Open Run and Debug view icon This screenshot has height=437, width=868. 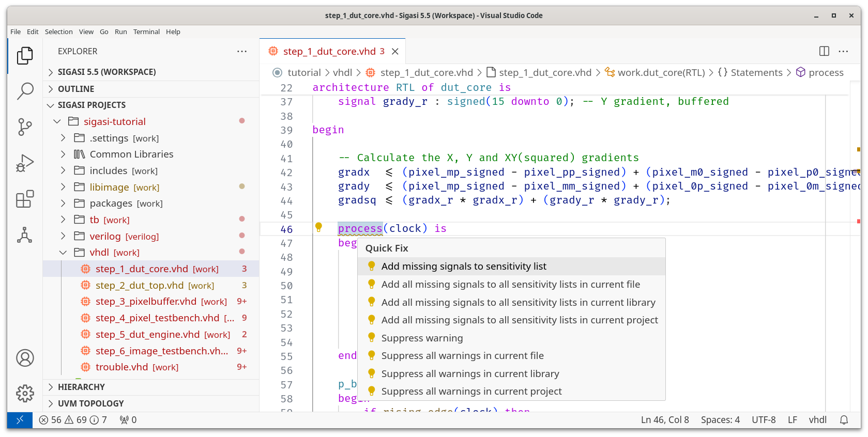coord(25,163)
